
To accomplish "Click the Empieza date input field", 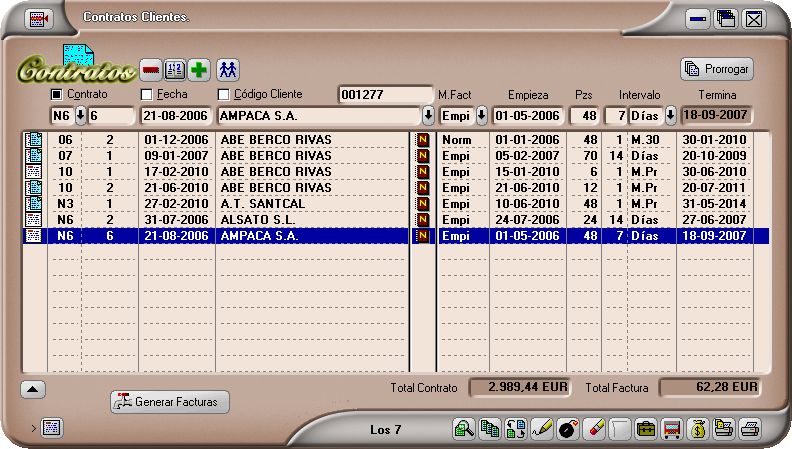I will point(527,115).
